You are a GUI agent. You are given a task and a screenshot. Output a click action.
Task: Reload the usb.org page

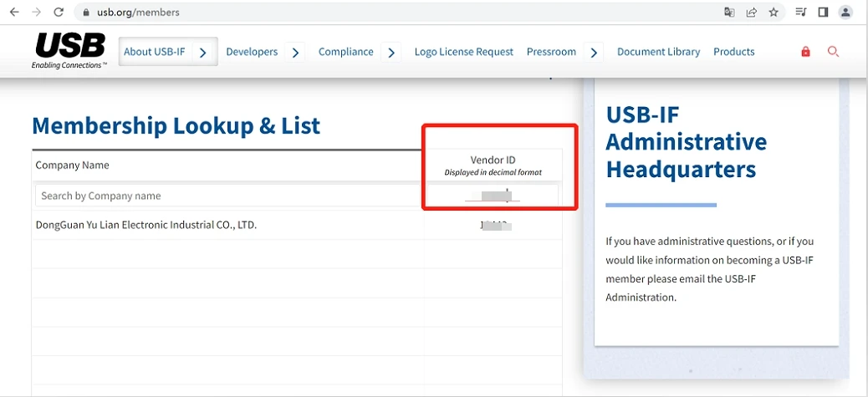[x=59, y=12]
